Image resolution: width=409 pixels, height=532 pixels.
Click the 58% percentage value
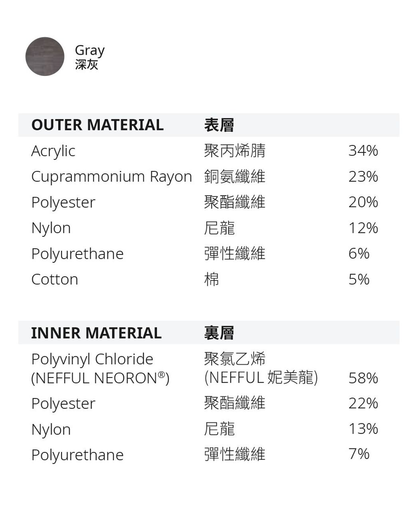[x=363, y=378]
